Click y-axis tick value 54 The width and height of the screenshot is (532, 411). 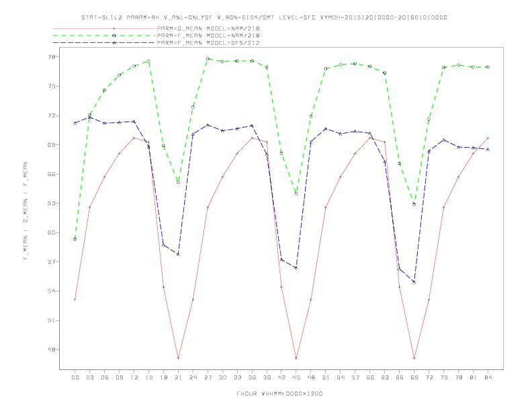click(51, 291)
